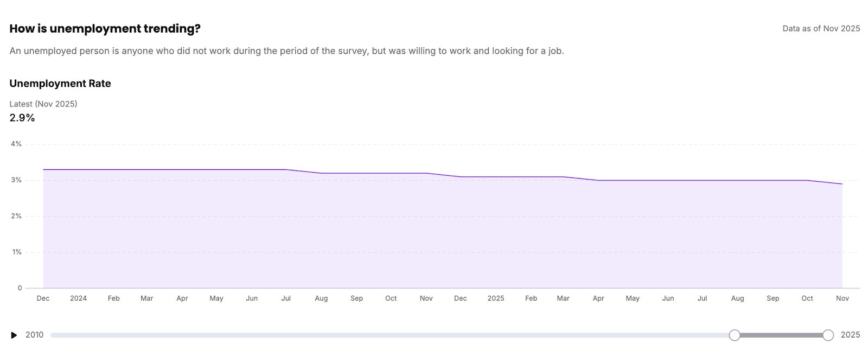Click the selected dark range of the year slider
The height and width of the screenshot is (356, 868).
(x=781, y=335)
